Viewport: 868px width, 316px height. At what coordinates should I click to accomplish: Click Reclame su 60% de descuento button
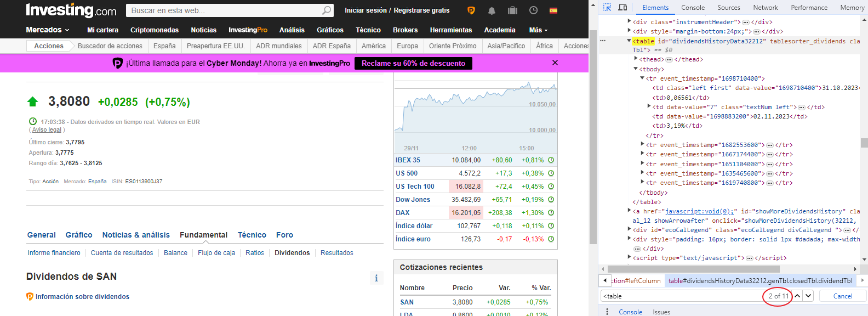point(414,63)
